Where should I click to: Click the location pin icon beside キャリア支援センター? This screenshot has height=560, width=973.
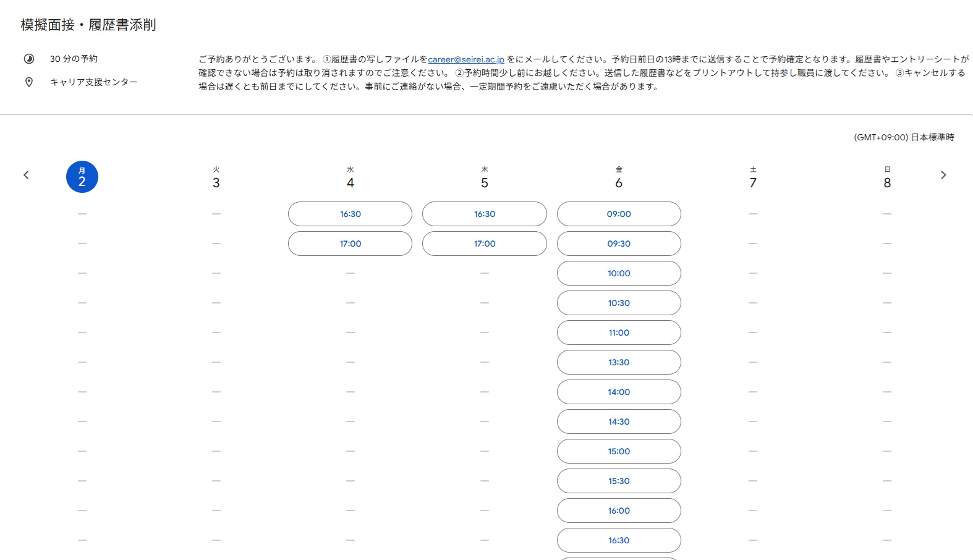(x=29, y=82)
